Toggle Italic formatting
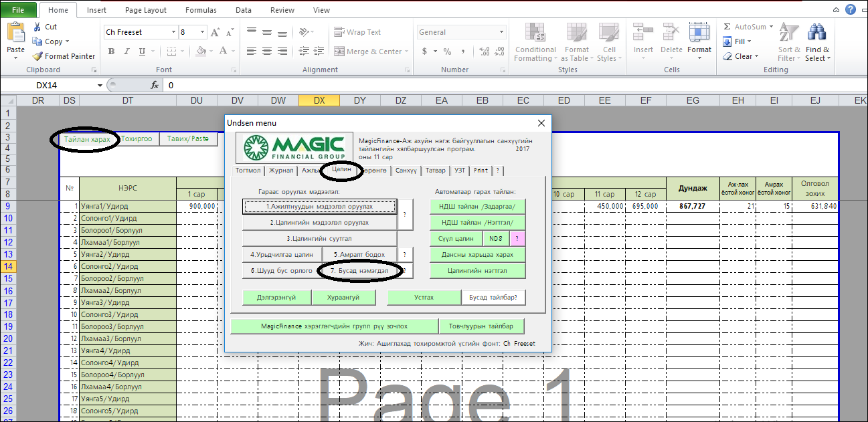 pyautogui.click(x=126, y=51)
